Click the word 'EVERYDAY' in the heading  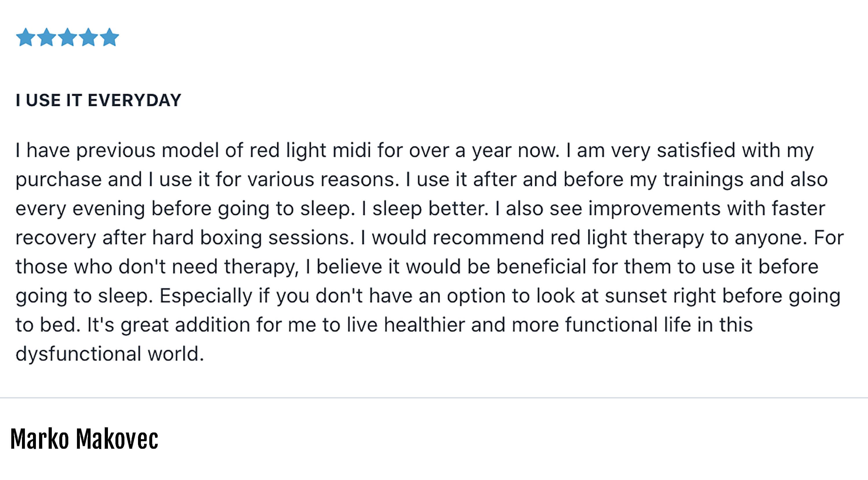pos(135,100)
